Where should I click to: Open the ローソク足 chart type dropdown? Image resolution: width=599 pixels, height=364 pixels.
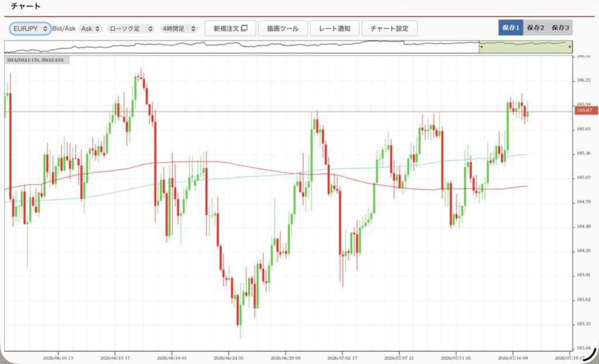(x=130, y=29)
